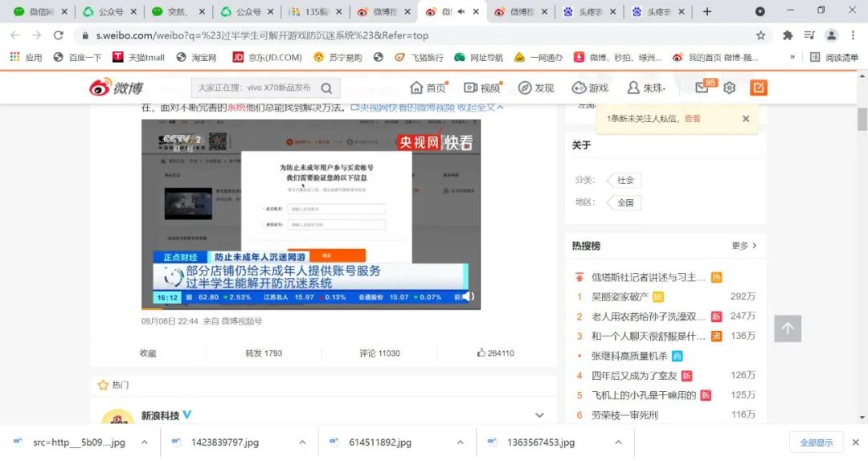Expand more bookmarks with the » chevron
This screenshot has width=868, height=461.
coord(792,58)
